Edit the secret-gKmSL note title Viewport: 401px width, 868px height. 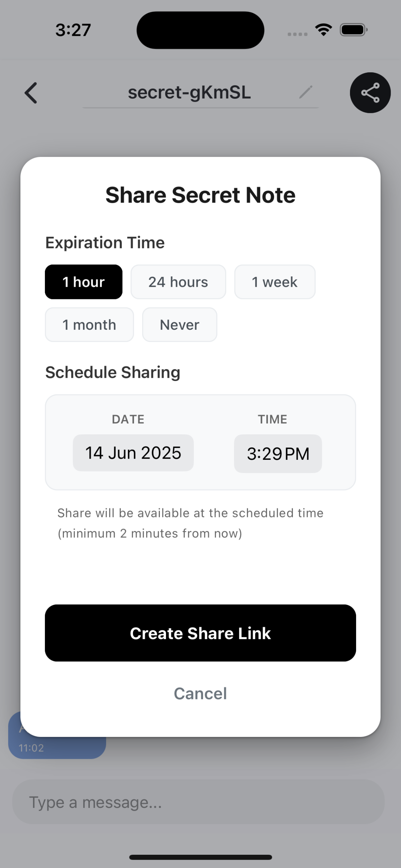coord(190,92)
